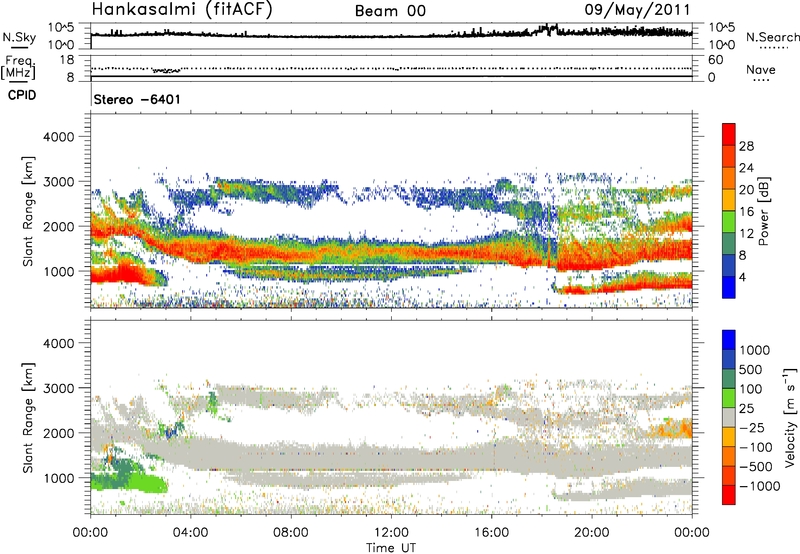Click the '20:00' time tick label

pos(591,533)
